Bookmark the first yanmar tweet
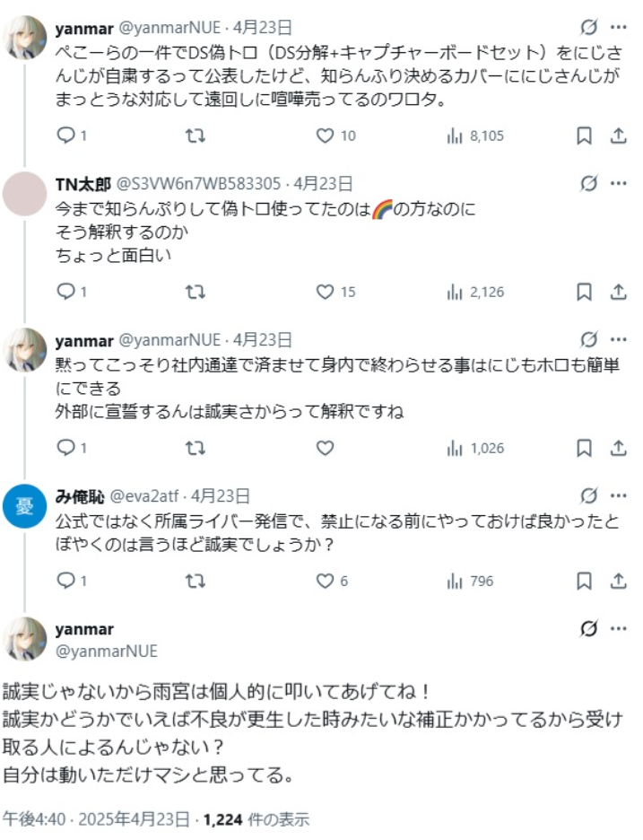The width and height of the screenshot is (643, 840). pos(583,136)
